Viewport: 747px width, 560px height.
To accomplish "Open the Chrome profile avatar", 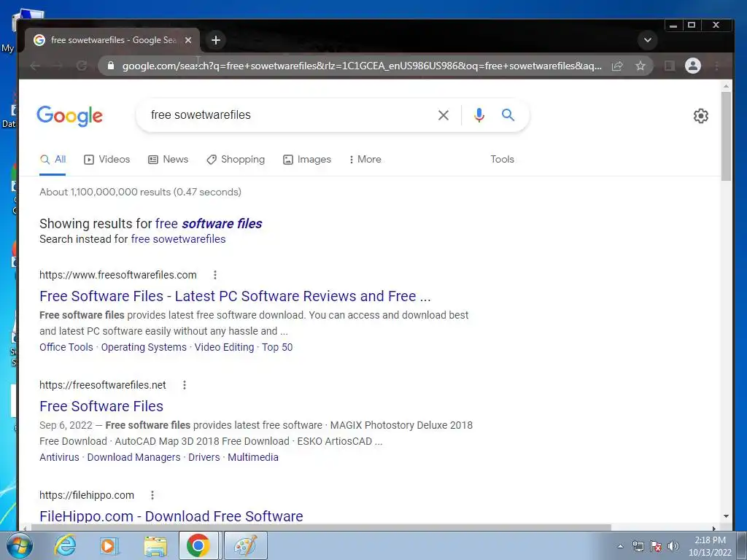I will tap(693, 66).
